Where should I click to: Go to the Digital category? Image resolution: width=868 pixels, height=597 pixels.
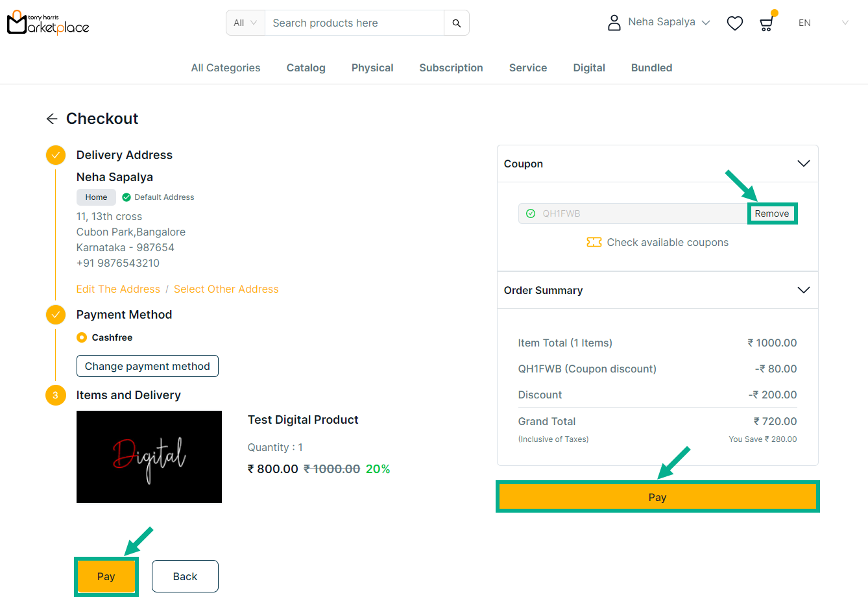click(588, 67)
